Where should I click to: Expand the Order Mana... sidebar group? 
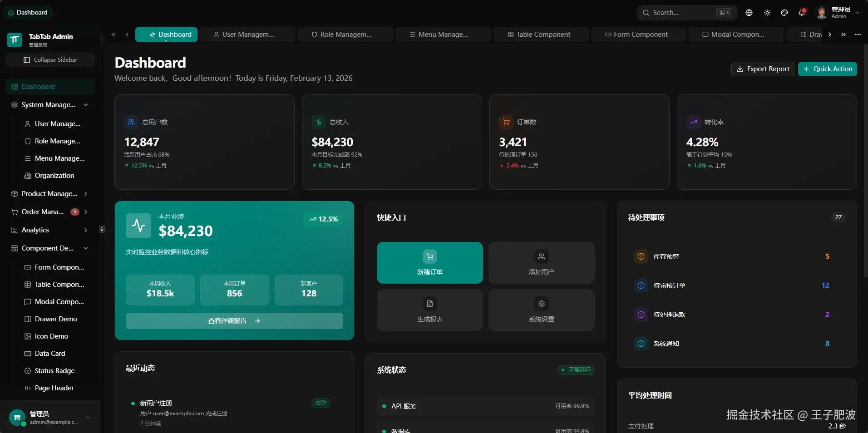point(50,212)
